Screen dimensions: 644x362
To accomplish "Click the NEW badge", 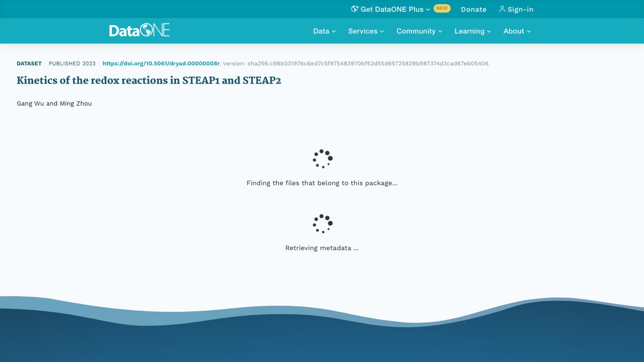I will tap(442, 9).
